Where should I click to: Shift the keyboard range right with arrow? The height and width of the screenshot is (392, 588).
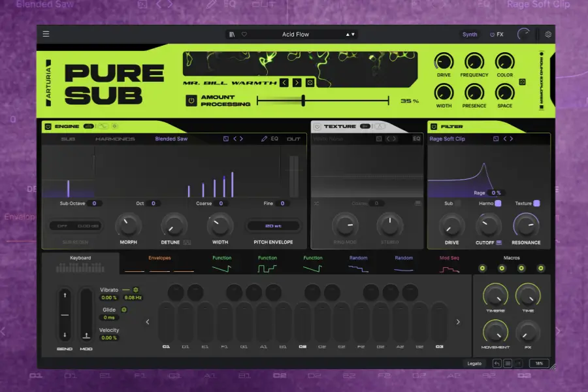tap(458, 322)
